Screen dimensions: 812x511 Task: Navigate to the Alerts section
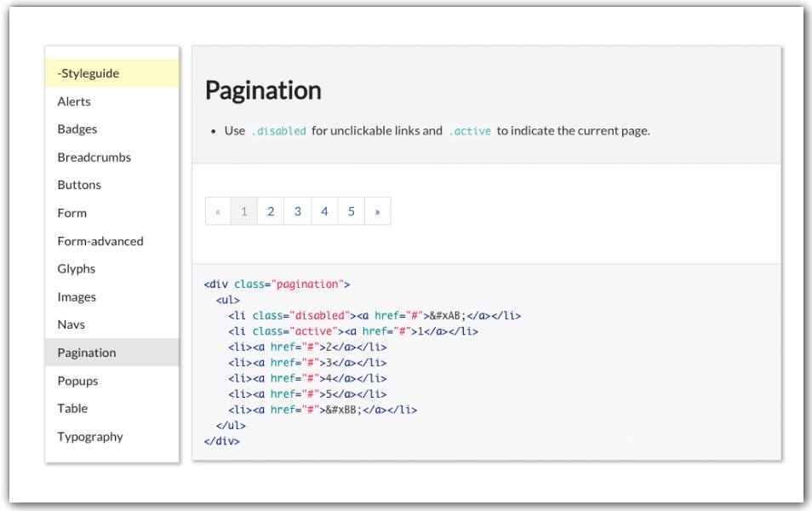click(x=73, y=101)
